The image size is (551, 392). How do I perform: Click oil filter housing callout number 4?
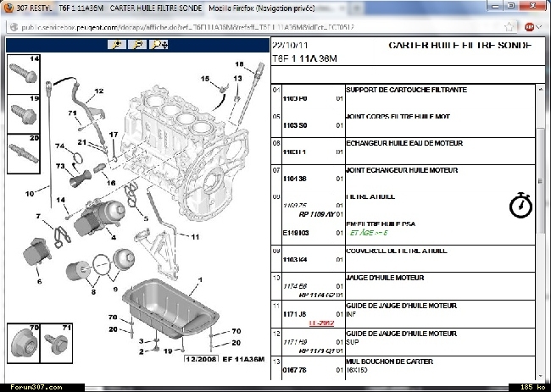pyautogui.click(x=114, y=238)
